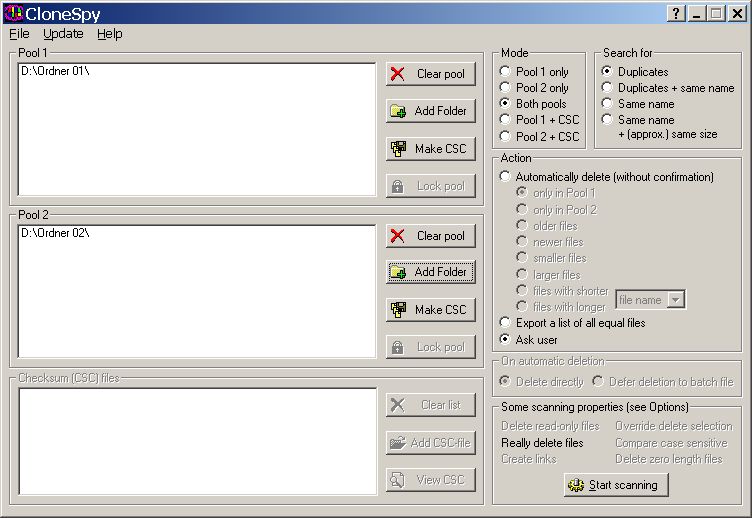Click inside the Checksum files list box

(198, 441)
